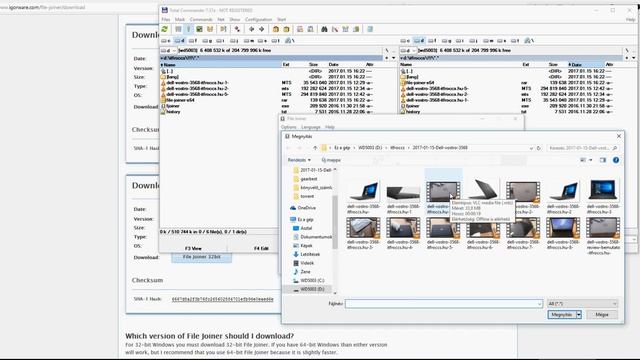Click the synchronize directories icon in Total Commander
This screenshot has height=360, width=640.
(x=346, y=29)
